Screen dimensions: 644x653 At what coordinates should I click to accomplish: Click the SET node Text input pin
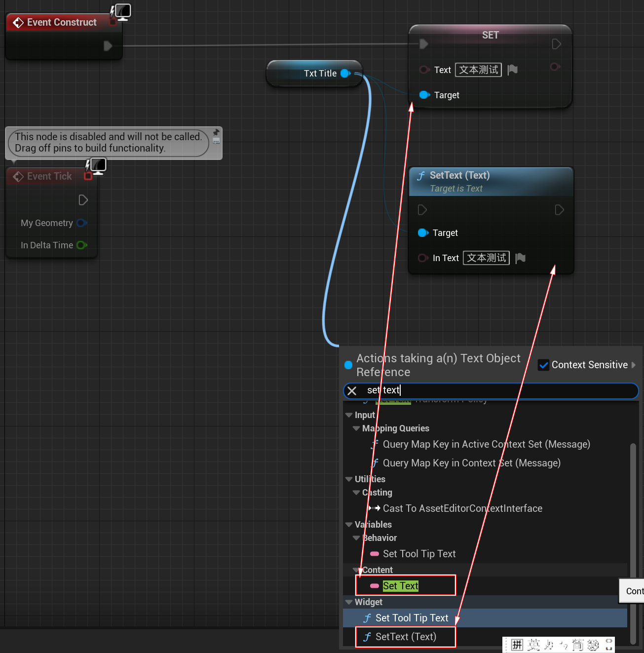423,70
